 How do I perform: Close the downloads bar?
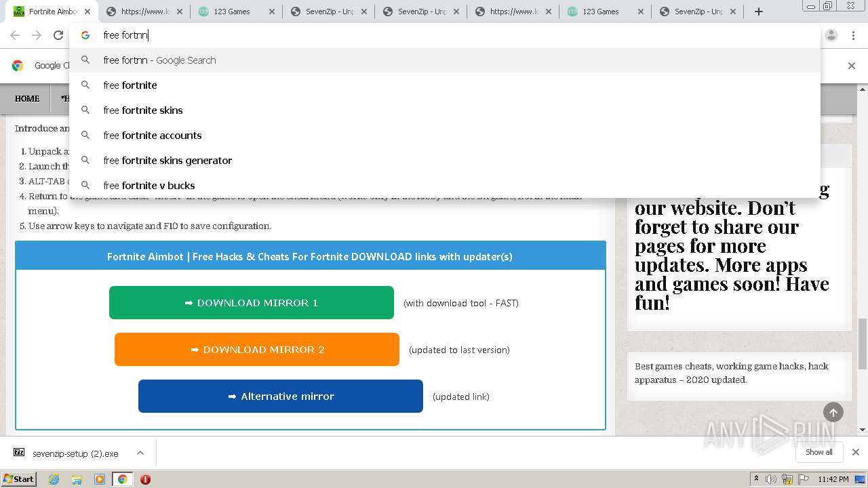855,452
